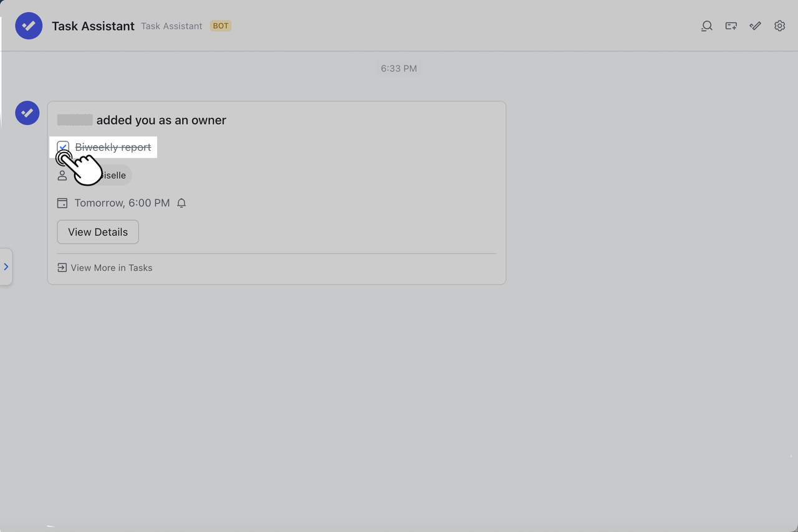Click the bot avatar next to the message card

[27, 113]
